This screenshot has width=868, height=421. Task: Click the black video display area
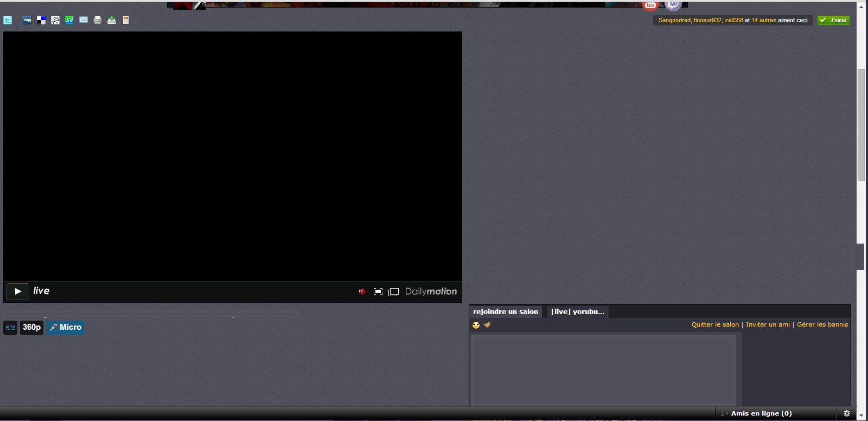233,156
